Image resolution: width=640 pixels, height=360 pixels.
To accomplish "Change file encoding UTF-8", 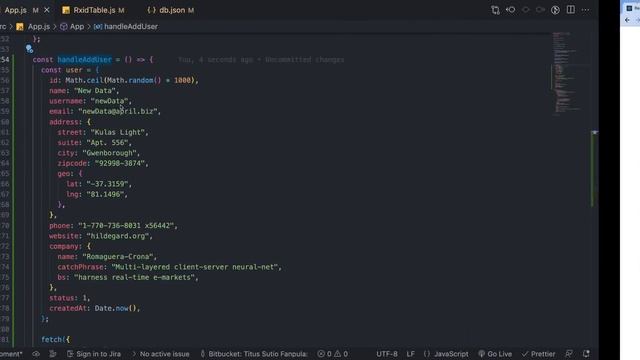I will (387, 354).
